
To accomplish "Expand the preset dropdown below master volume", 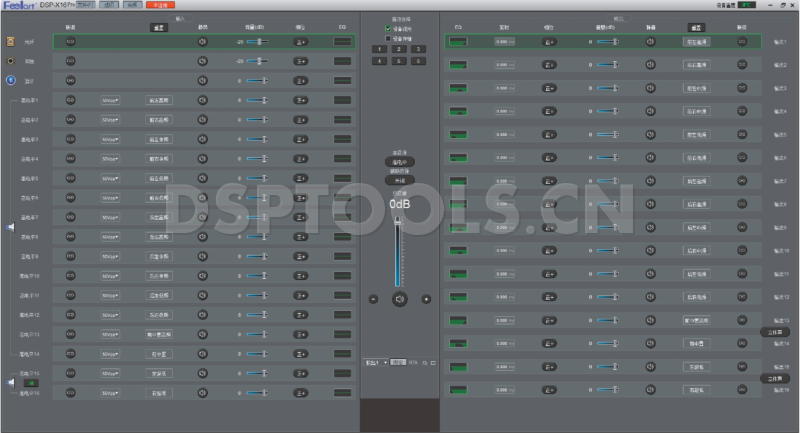I will click(x=377, y=361).
